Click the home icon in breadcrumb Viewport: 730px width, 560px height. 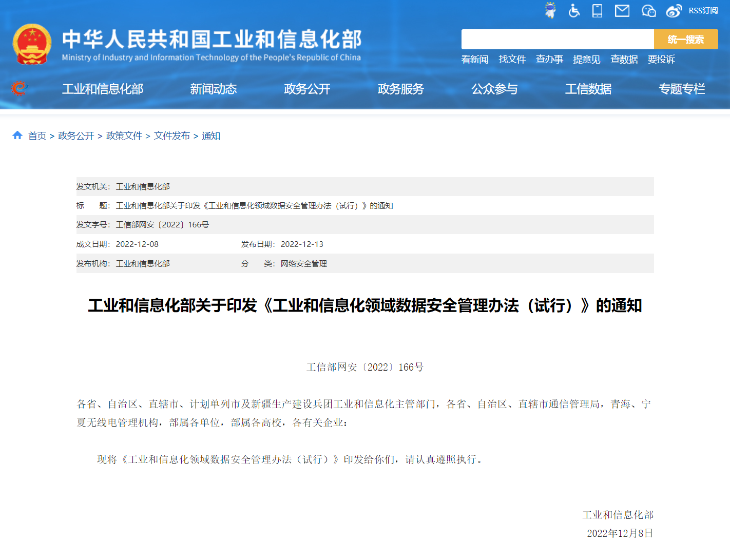pyautogui.click(x=17, y=136)
